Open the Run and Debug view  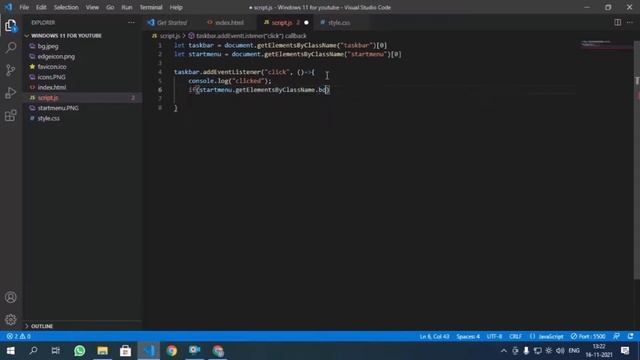pos(11,93)
